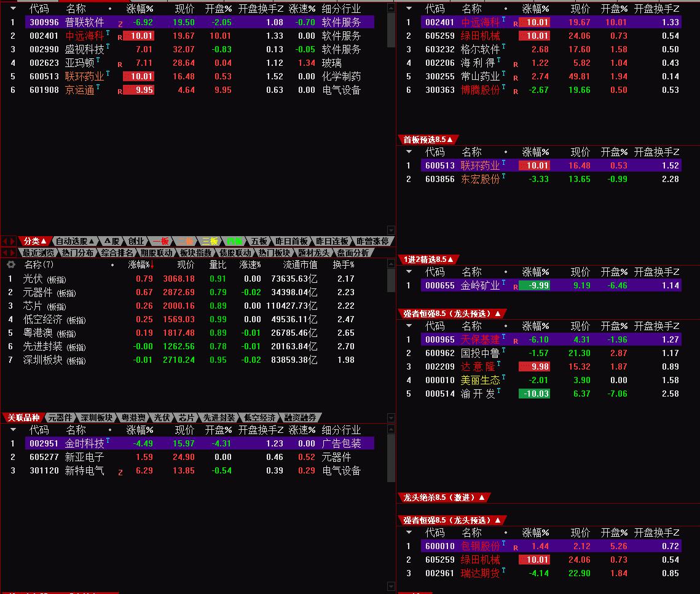Click the T marker beside 瑞达期货
This screenshot has width=700, height=594.
(x=503, y=571)
